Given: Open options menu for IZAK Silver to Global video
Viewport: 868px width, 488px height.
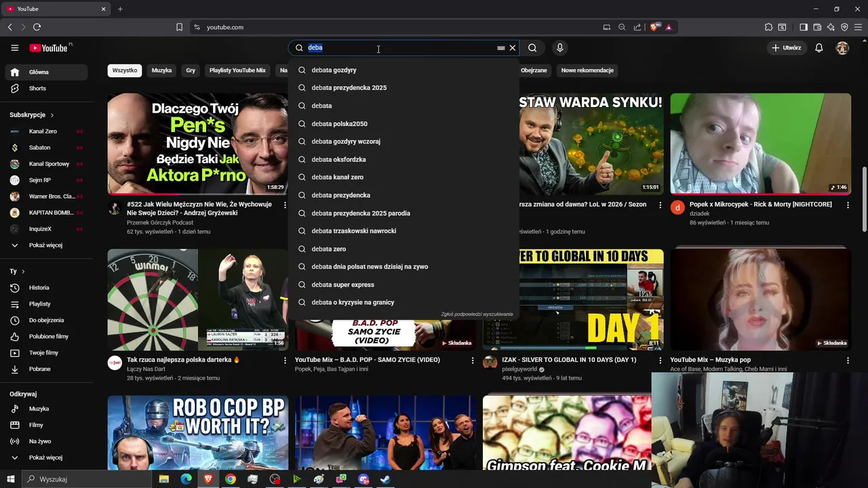Looking at the screenshot, I should (660, 361).
